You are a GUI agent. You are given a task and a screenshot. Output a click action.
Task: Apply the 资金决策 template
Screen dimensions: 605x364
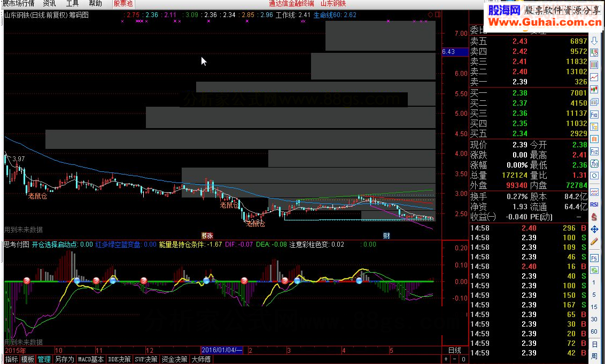click(174, 359)
